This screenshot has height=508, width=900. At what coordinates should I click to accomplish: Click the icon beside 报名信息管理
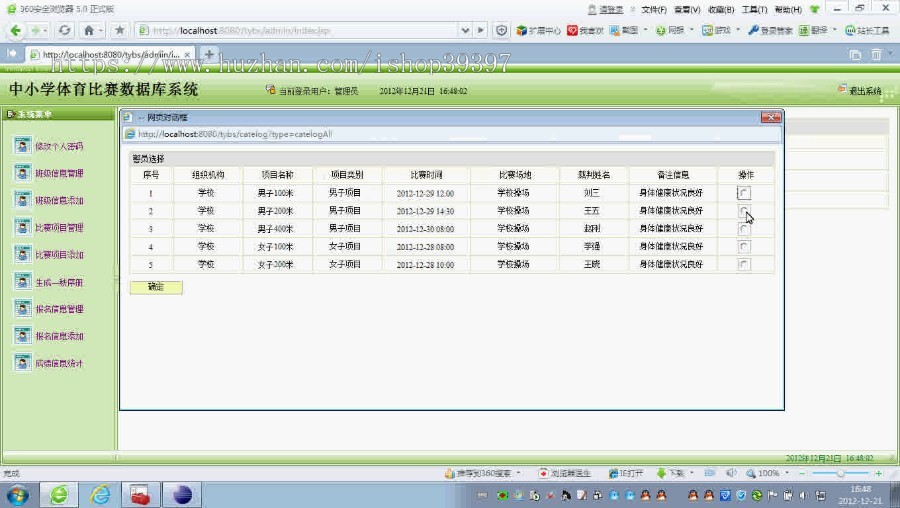22,308
